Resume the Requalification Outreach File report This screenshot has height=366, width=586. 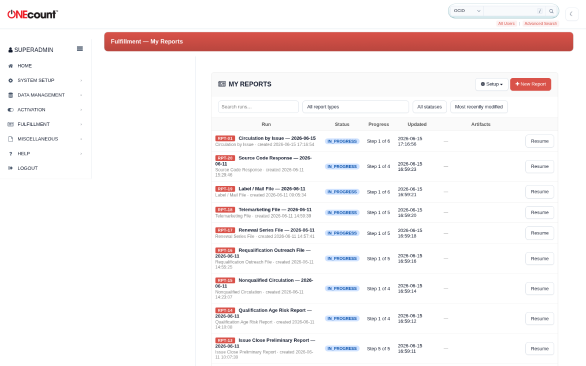pos(539,258)
